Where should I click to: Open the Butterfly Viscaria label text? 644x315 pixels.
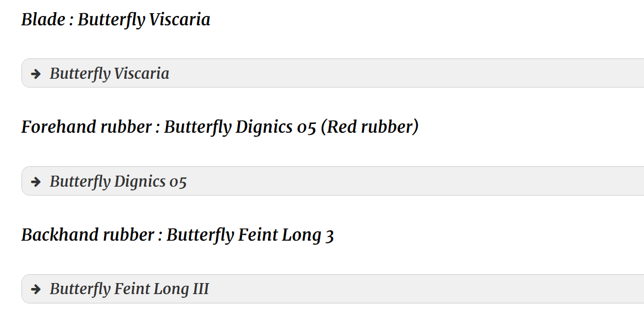coord(109,74)
